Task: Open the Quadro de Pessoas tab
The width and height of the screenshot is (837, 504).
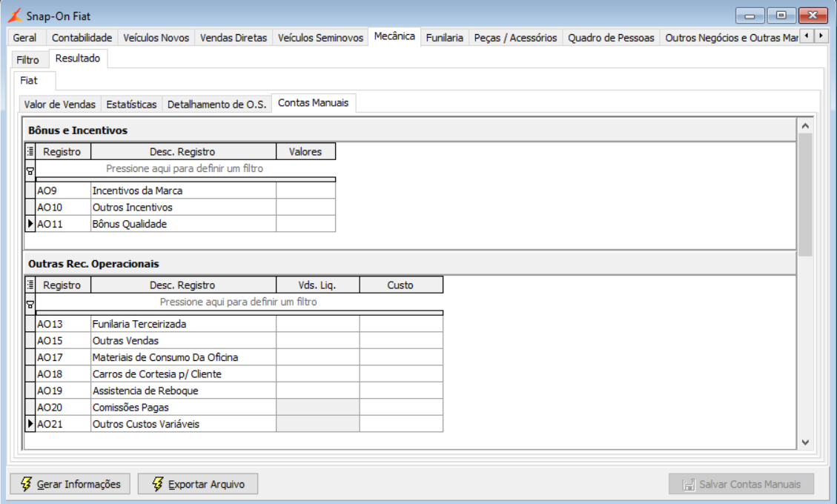Action: click(611, 37)
